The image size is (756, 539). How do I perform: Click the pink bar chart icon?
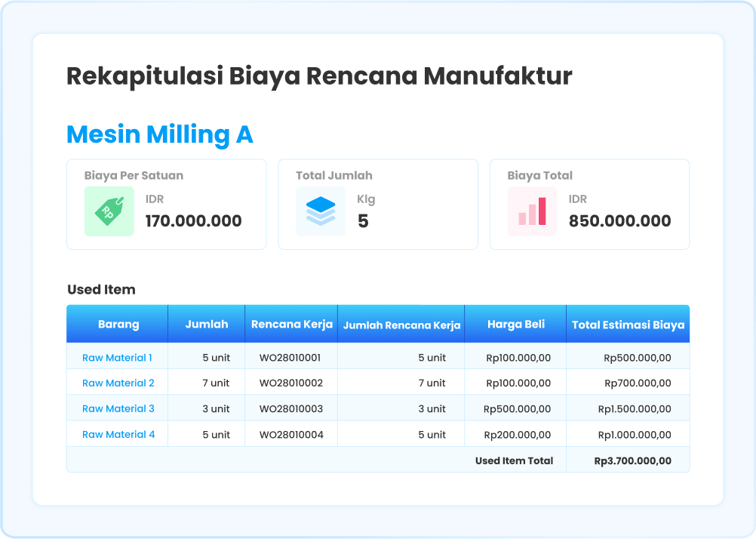pos(532,211)
